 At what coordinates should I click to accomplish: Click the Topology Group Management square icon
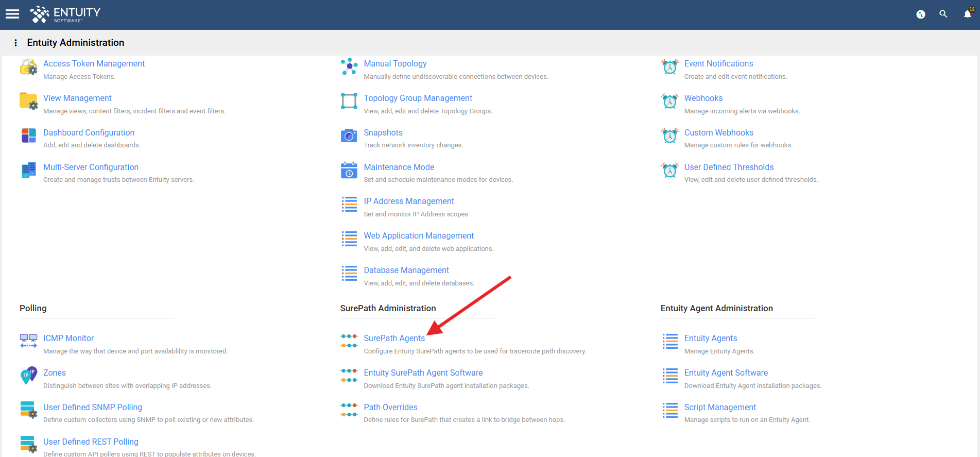[x=349, y=101]
